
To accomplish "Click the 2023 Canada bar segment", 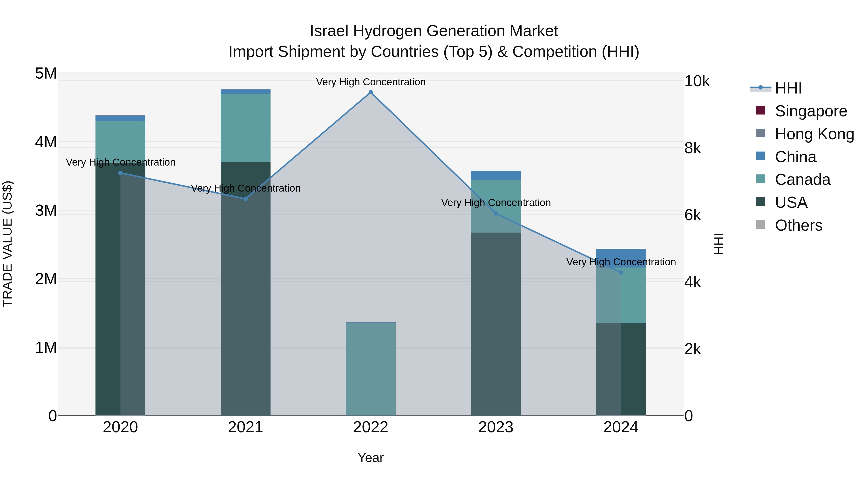I will pyautogui.click(x=496, y=206).
